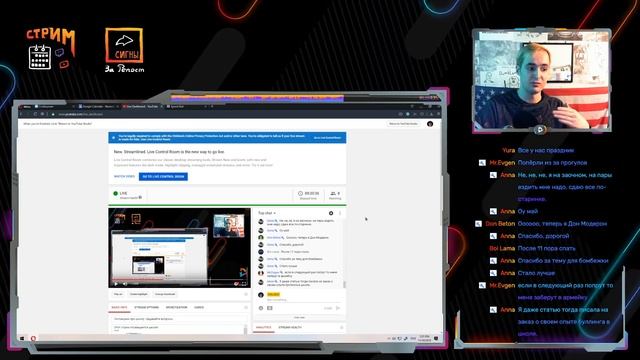Click the moderator wrench beside Don Beton in the overlay
The height and width of the screenshot is (360, 640).
(478, 224)
